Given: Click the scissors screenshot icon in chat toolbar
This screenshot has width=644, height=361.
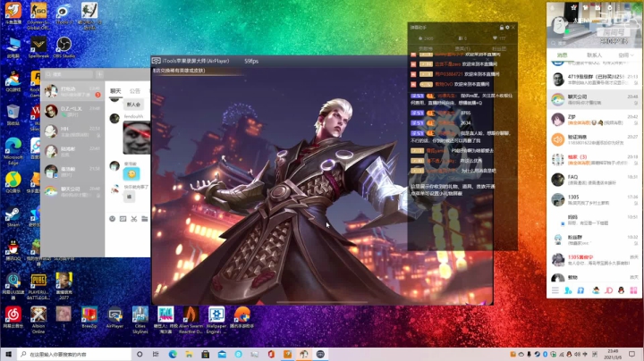Looking at the screenshot, I should 134,219.
